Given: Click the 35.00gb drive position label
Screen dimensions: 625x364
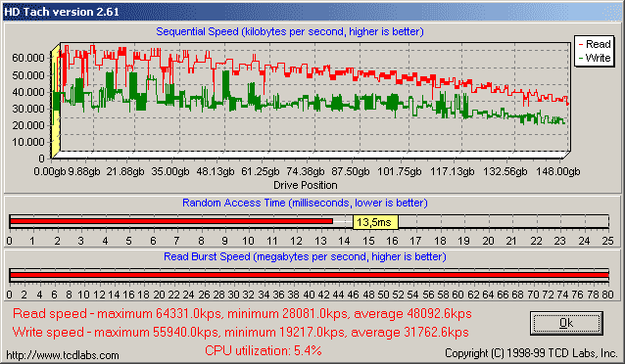Looking at the screenshot, I should pyautogui.click(x=170, y=171).
